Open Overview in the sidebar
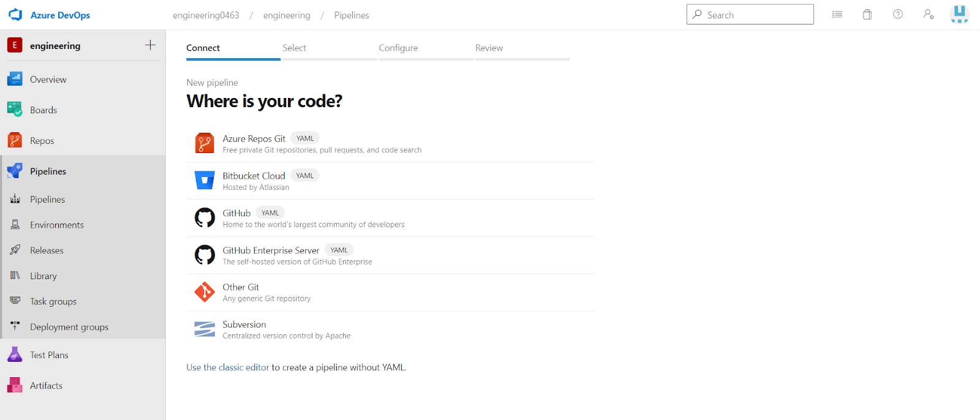The image size is (980, 420). click(83, 79)
